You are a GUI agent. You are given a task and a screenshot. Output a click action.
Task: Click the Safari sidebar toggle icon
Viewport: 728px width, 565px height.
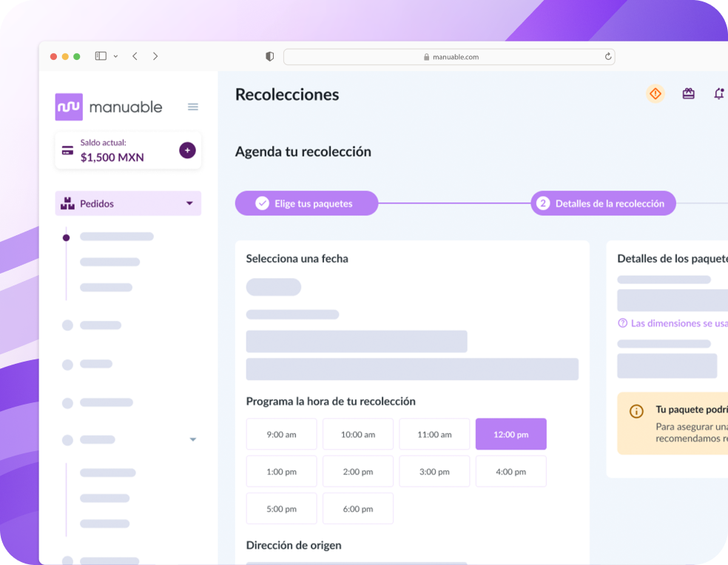click(x=101, y=56)
